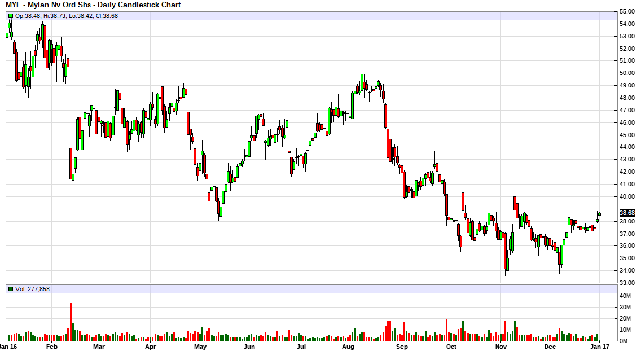This screenshot has height=364, width=641.
Task: Click the 40.00 price axis label
Action: tap(627, 197)
